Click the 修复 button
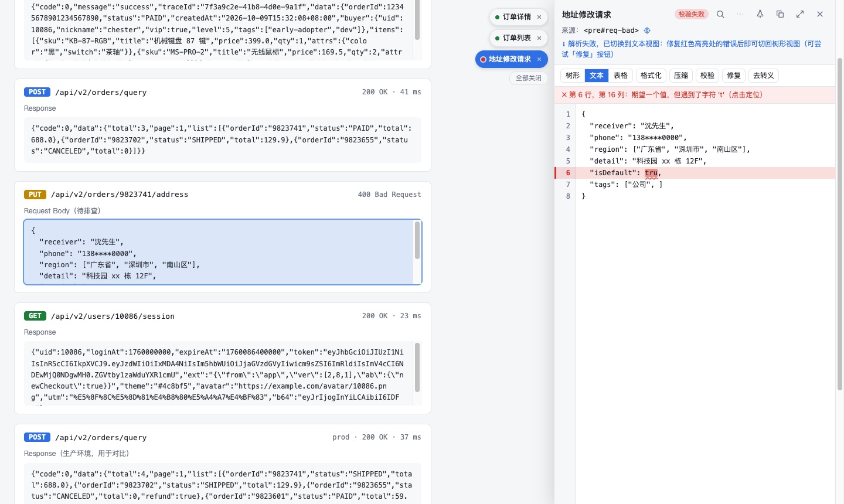 coord(734,76)
